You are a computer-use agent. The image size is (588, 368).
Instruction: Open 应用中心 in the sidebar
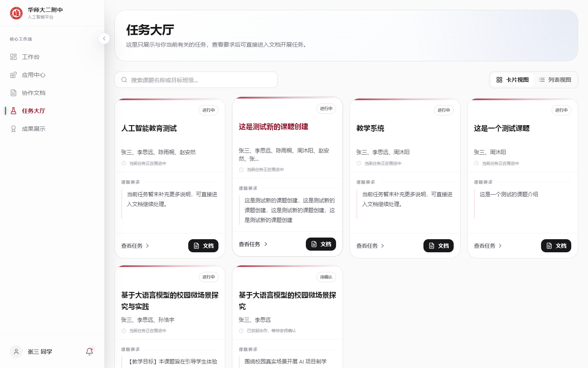(52, 75)
